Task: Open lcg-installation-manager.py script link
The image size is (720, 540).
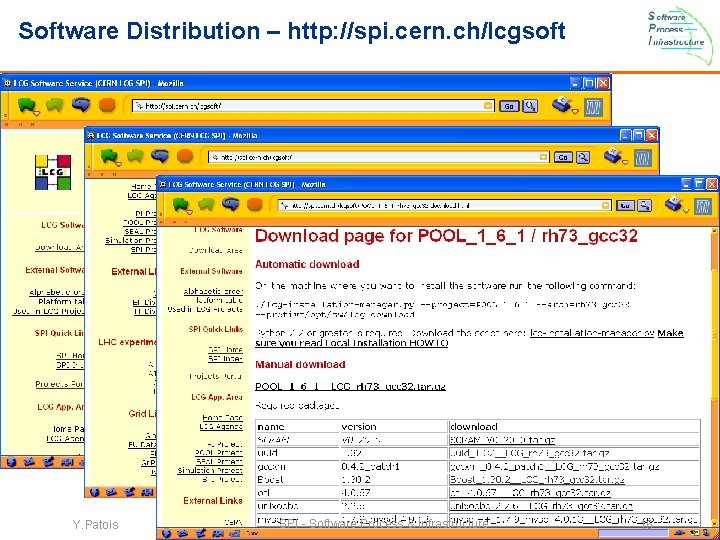Action: [592, 333]
